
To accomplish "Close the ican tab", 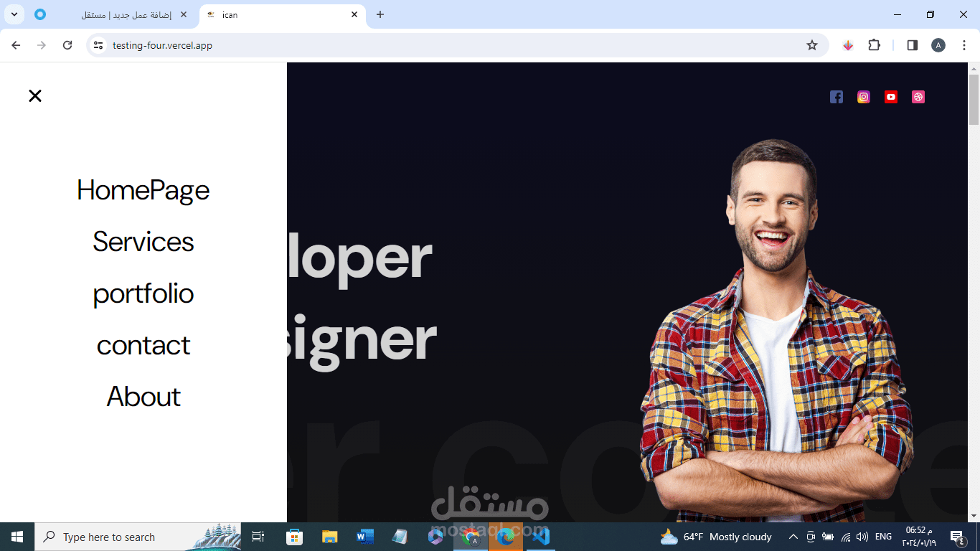I will coord(354,14).
